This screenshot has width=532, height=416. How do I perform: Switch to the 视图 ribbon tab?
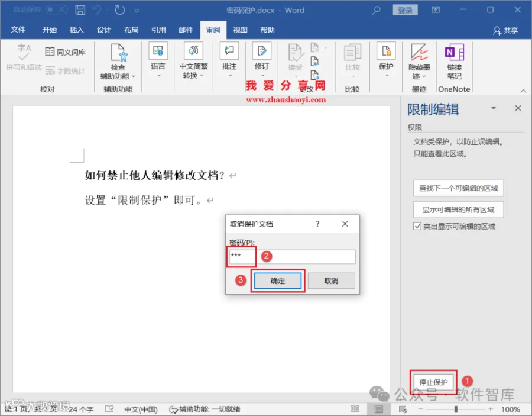(240, 30)
